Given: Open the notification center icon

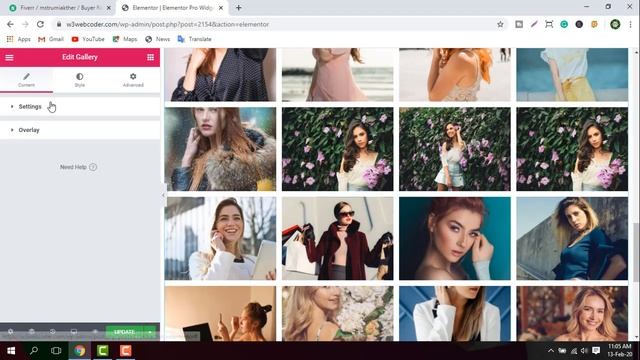Looking at the screenshot, I should (596, 351).
